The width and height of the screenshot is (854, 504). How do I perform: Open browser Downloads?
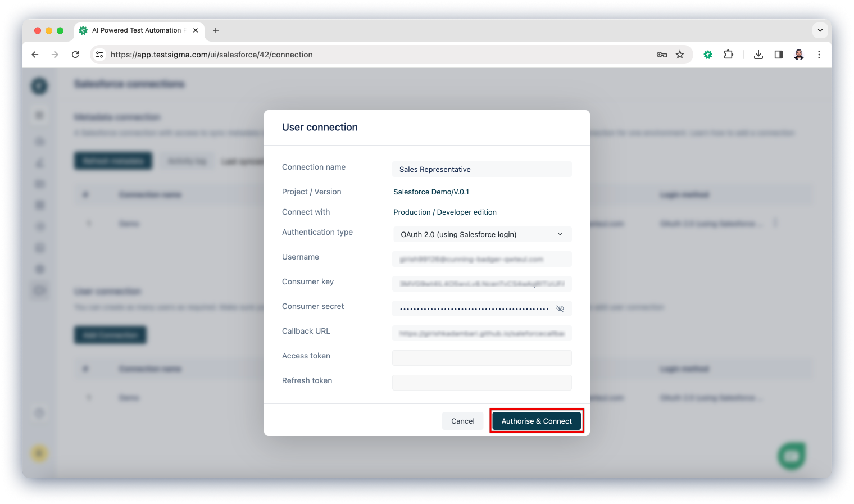[758, 55]
